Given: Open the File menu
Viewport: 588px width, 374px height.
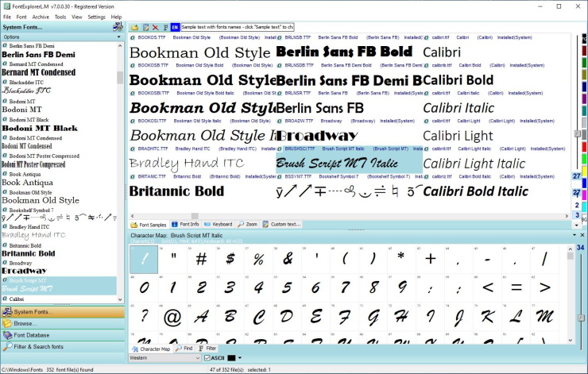Looking at the screenshot, I should coord(7,17).
